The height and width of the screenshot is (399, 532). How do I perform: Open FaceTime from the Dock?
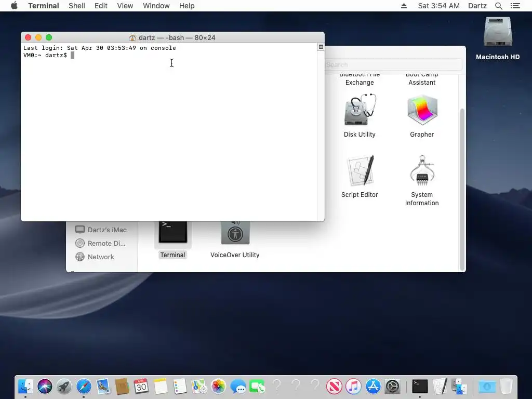(x=257, y=387)
